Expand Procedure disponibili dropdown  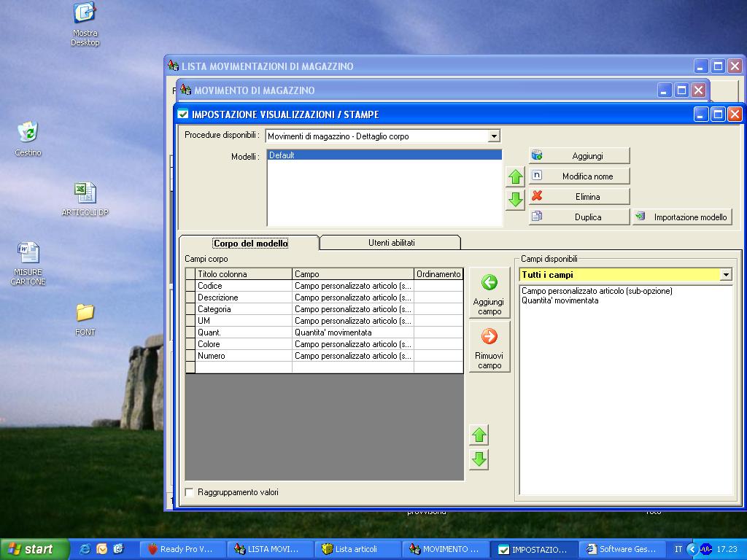click(x=494, y=136)
